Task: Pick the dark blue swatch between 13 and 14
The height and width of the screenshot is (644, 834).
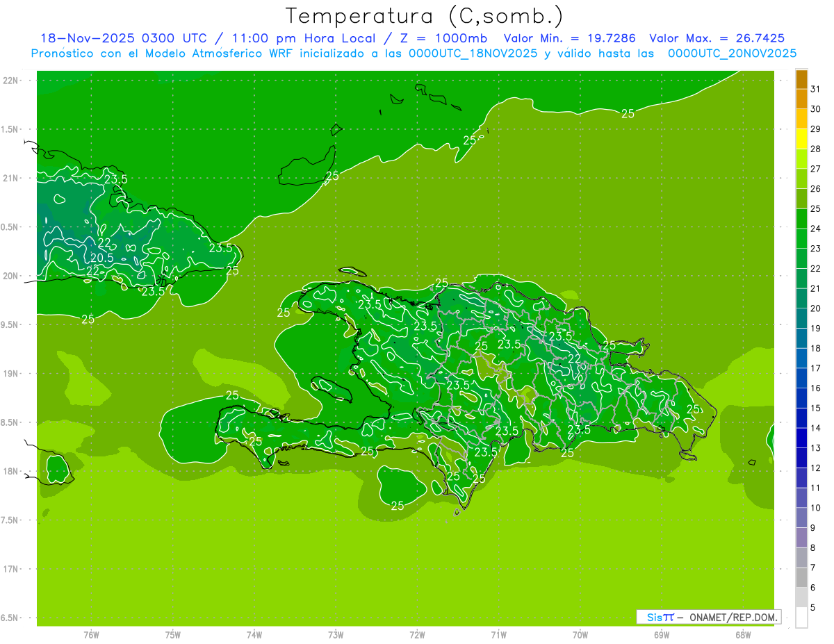Action: [801, 438]
